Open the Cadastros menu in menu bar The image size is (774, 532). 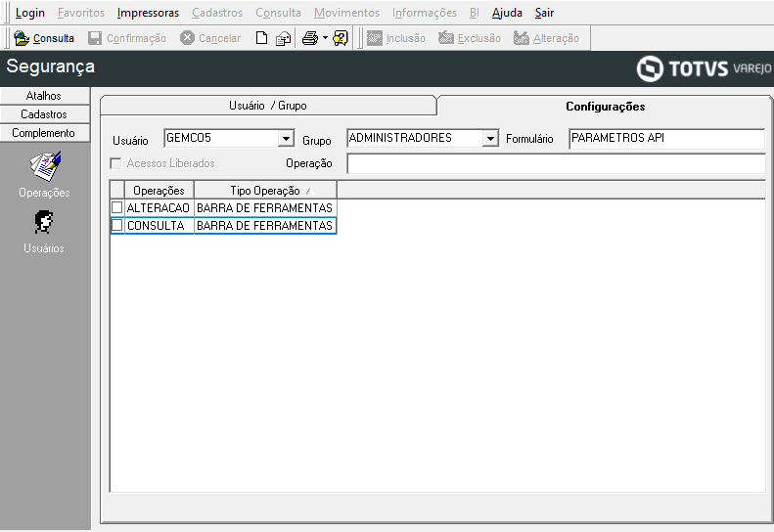[217, 13]
